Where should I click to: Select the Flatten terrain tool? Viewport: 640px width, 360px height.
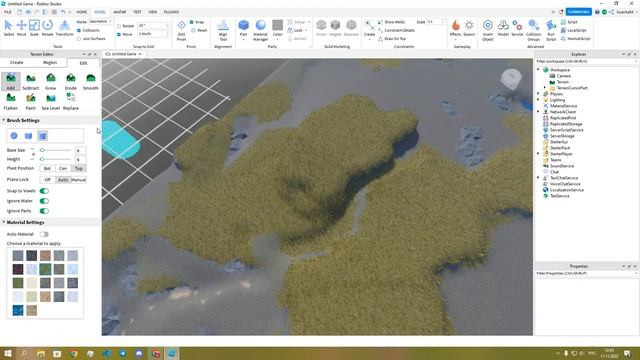click(x=11, y=101)
